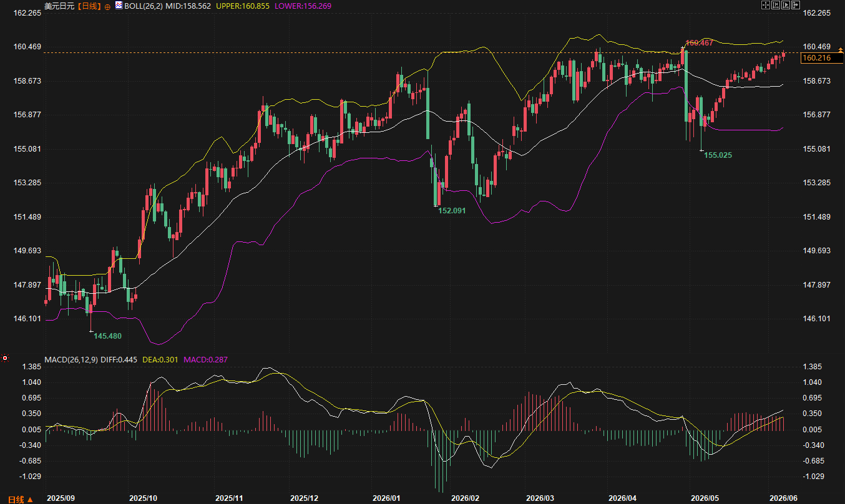Screen dimensions: 845x504
Task: Click the shift chart right icon
Action: click(x=796, y=5)
